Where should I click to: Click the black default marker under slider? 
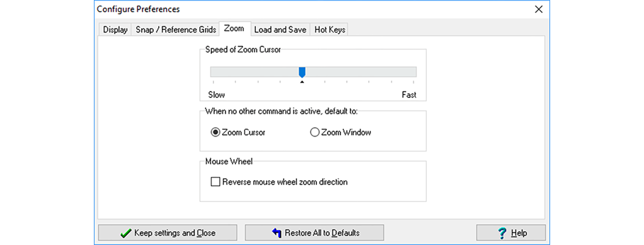point(302,81)
